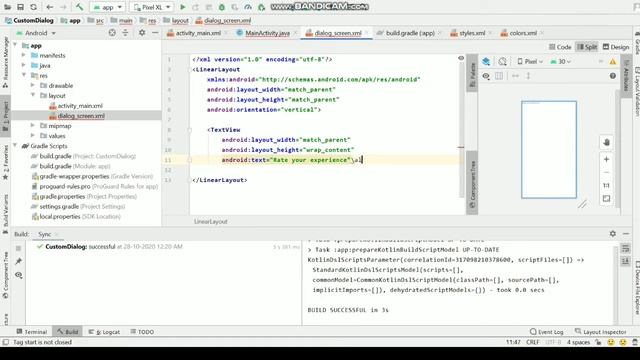Set preview zoom to 1:1

607,185
